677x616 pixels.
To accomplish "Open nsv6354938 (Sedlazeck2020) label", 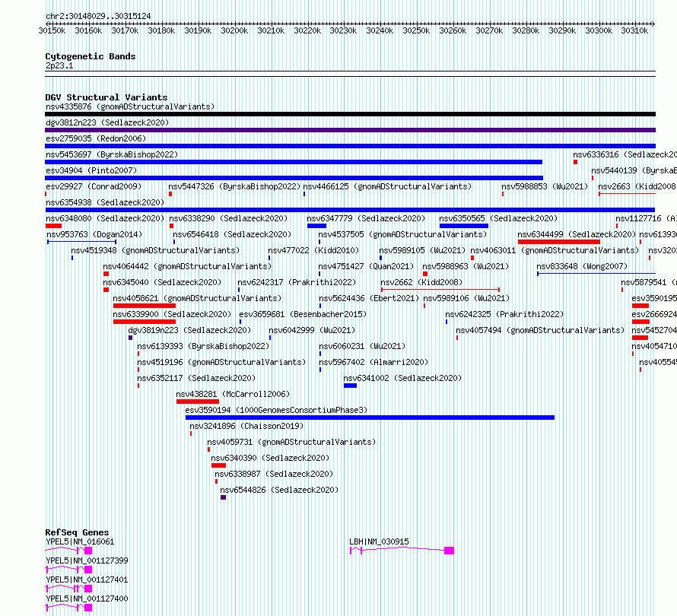I will [105, 202].
